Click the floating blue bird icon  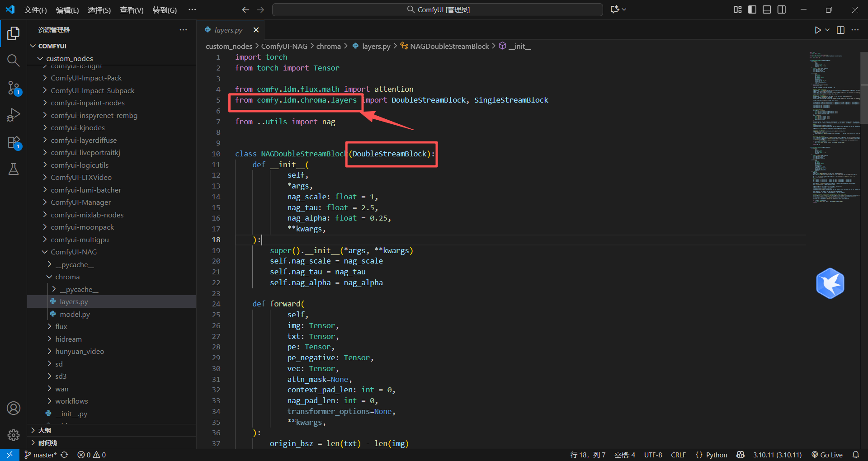tap(830, 283)
